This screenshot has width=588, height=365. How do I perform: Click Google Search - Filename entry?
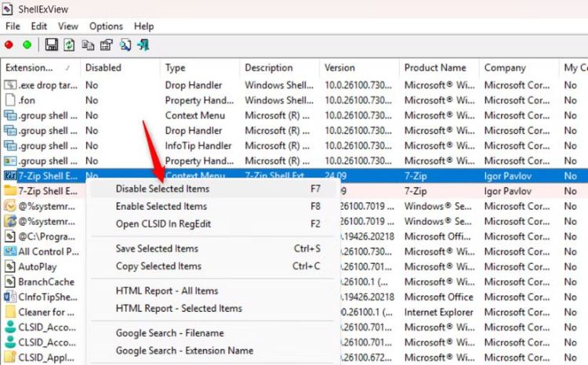click(169, 333)
